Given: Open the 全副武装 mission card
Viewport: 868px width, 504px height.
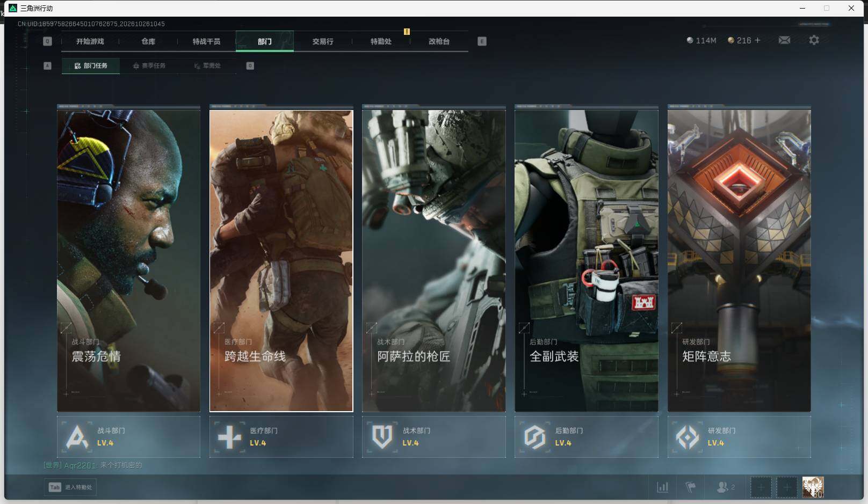Looking at the screenshot, I should tap(586, 260).
